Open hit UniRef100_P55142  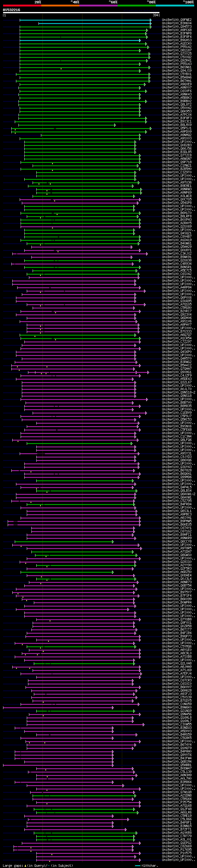(x=177, y=47)
